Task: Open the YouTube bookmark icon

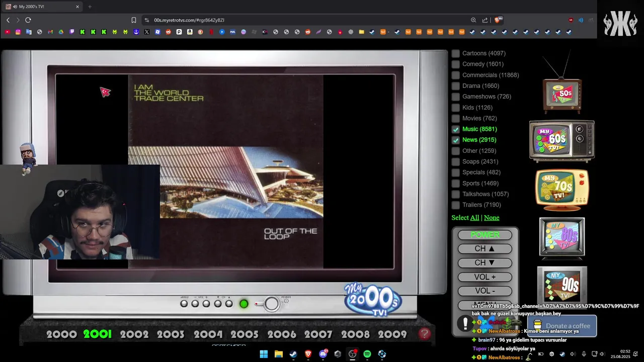Action: point(7,32)
